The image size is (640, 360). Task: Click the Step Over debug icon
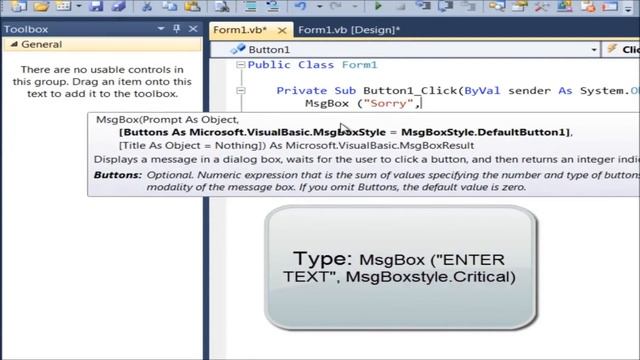click(x=445, y=6)
